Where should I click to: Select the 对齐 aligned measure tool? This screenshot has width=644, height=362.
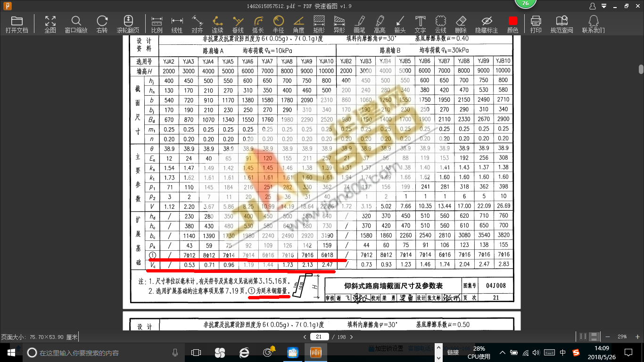(x=198, y=25)
